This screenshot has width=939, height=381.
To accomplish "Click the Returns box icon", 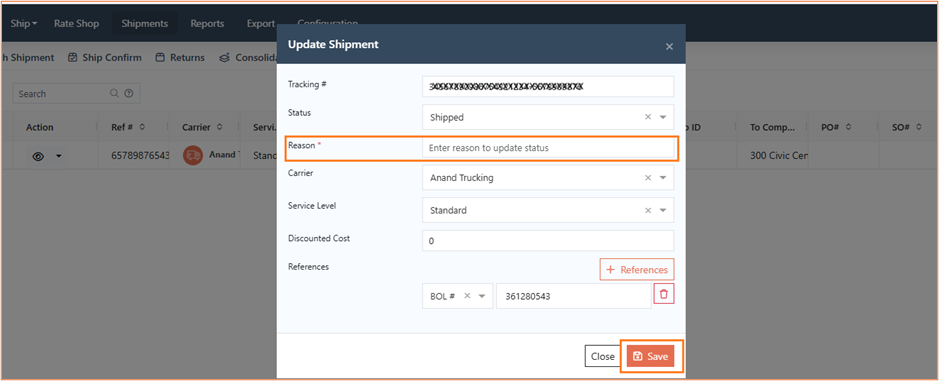I will point(160,58).
